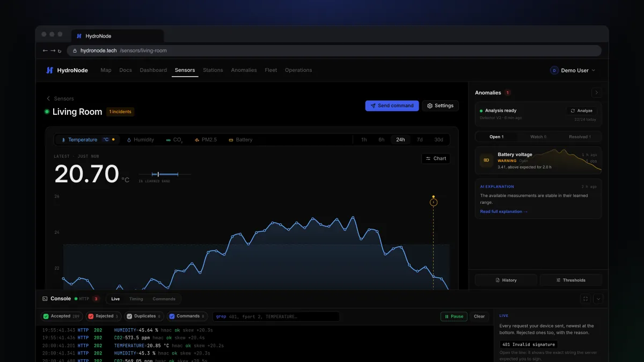Select the CO2 metric tab
This screenshot has width=644, height=362.
[x=174, y=140]
